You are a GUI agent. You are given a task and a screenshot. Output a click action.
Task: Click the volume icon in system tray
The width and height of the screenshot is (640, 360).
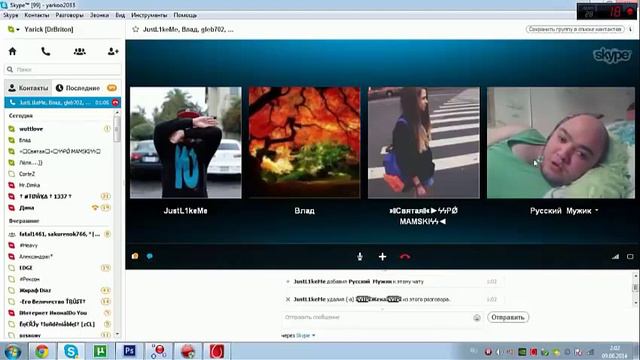[499, 351]
